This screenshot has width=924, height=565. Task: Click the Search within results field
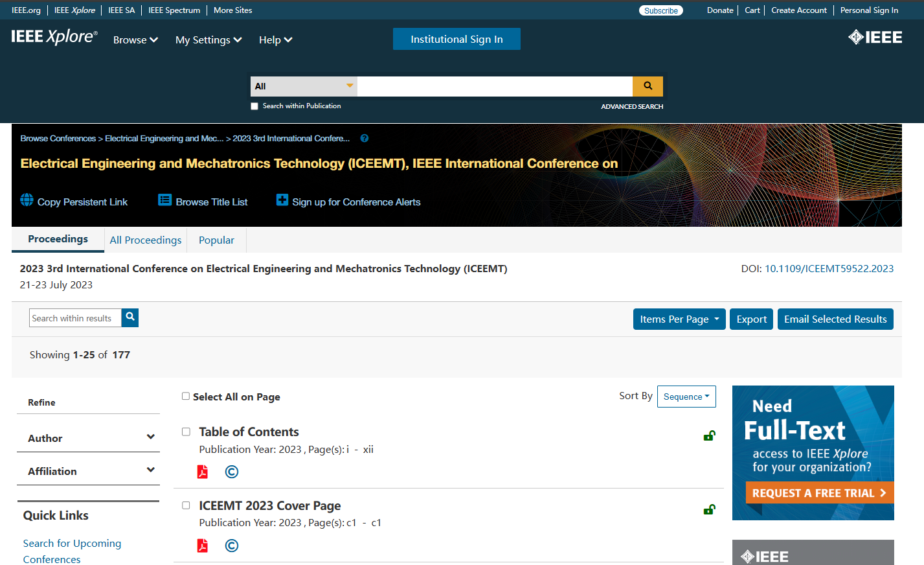[75, 318]
